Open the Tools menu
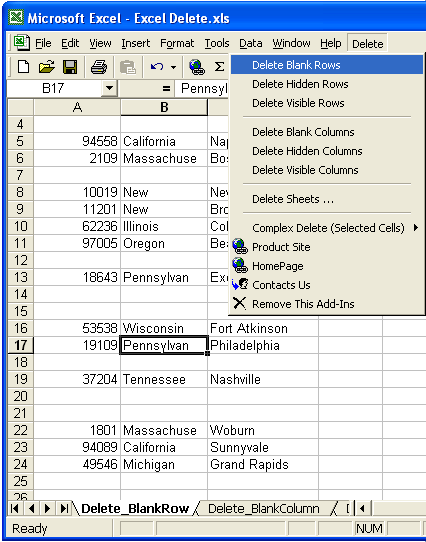This screenshot has height=542, width=426. click(217, 43)
